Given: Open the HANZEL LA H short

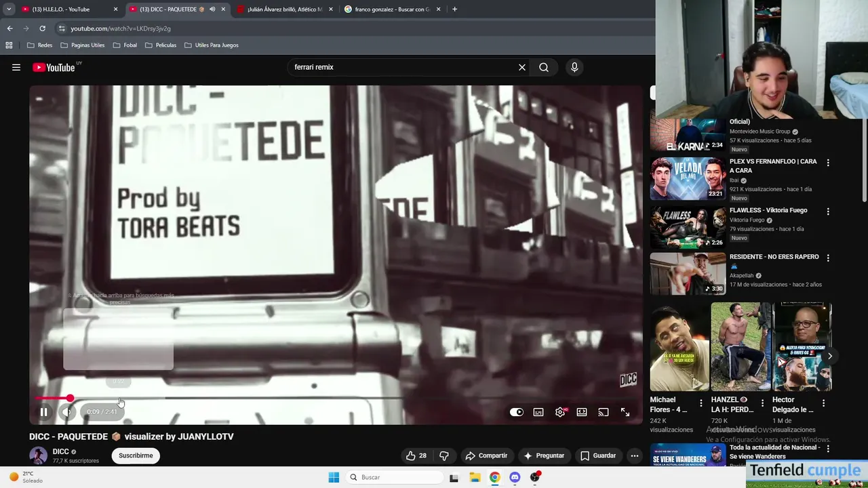Looking at the screenshot, I should pyautogui.click(x=741, y=347).
